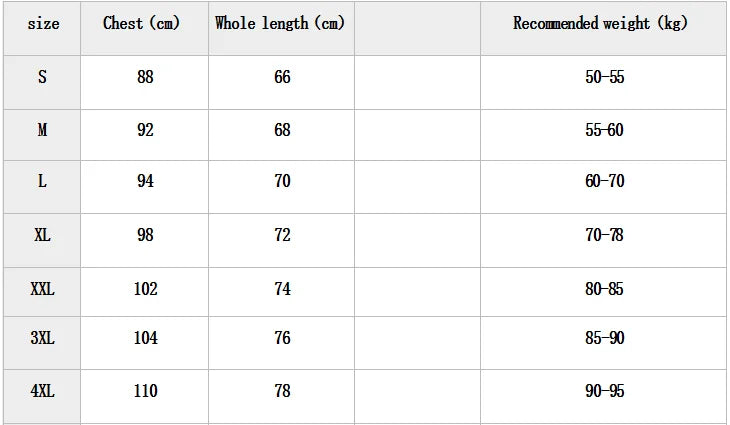Select the 70-78 weight range cell

pyautogui.click(x=604, y=235)
